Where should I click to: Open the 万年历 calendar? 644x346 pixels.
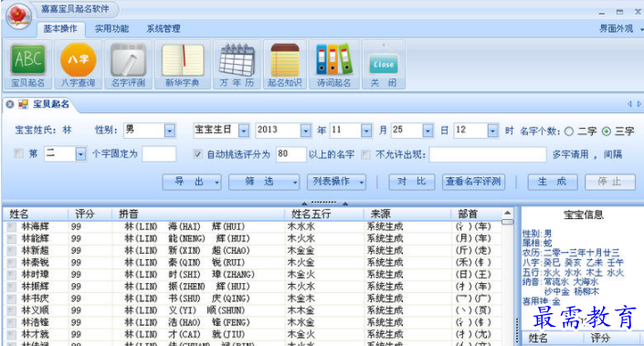pos(237,65)
